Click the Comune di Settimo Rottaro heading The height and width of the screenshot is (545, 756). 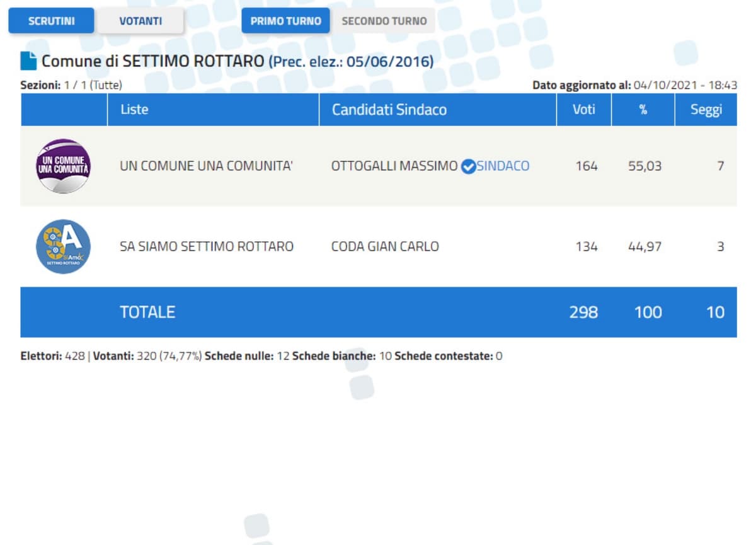coord(153,62)
